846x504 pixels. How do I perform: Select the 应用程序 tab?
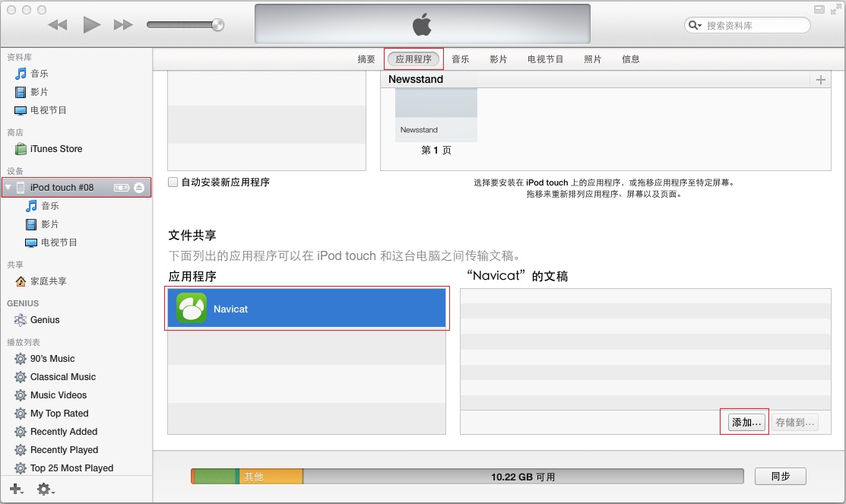pos(413,59)
